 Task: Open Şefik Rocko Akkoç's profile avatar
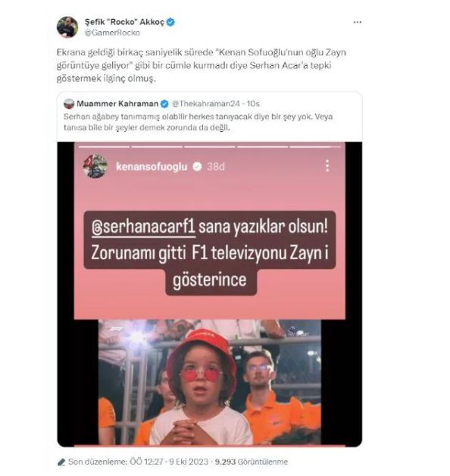click(67, 27)
